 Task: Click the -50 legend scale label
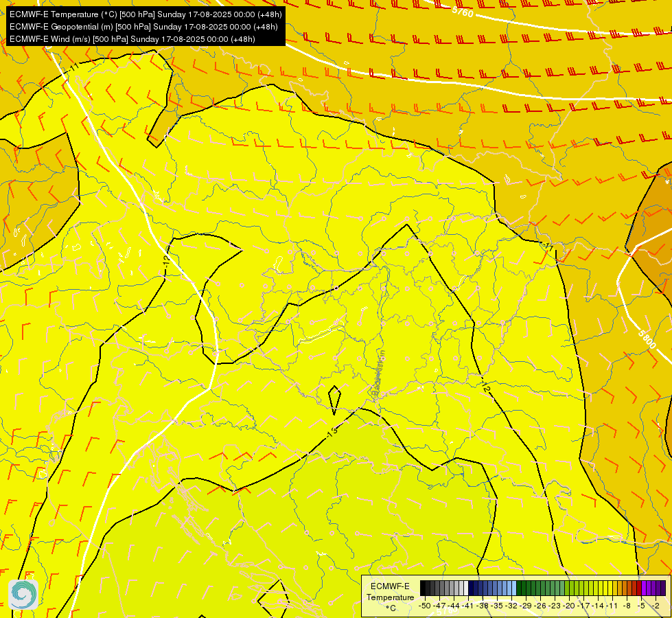(x=425, y=606)
